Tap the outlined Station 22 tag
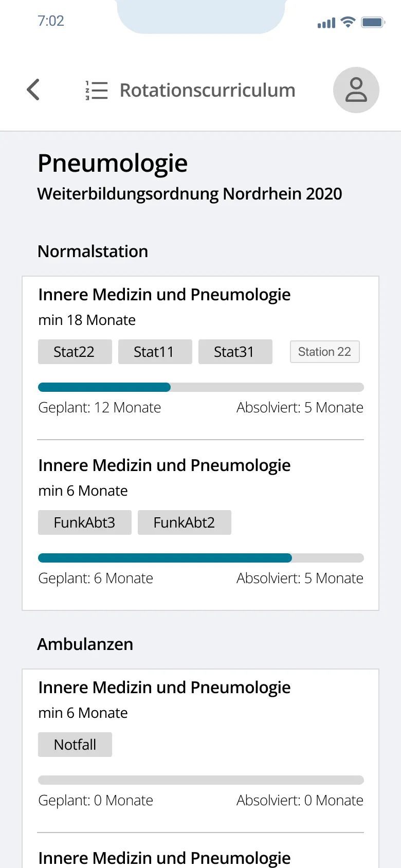 pos(324,352)
